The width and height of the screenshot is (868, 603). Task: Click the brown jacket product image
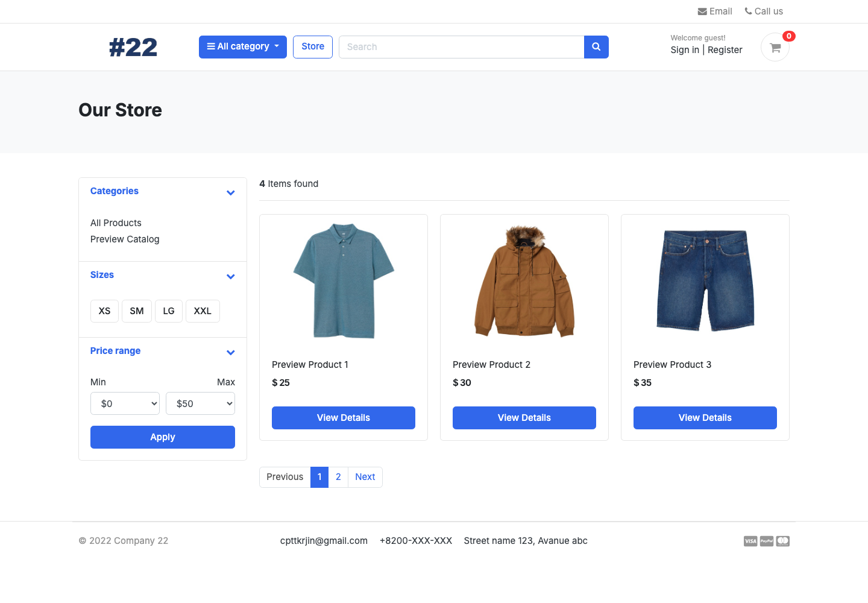pos(524,281)
